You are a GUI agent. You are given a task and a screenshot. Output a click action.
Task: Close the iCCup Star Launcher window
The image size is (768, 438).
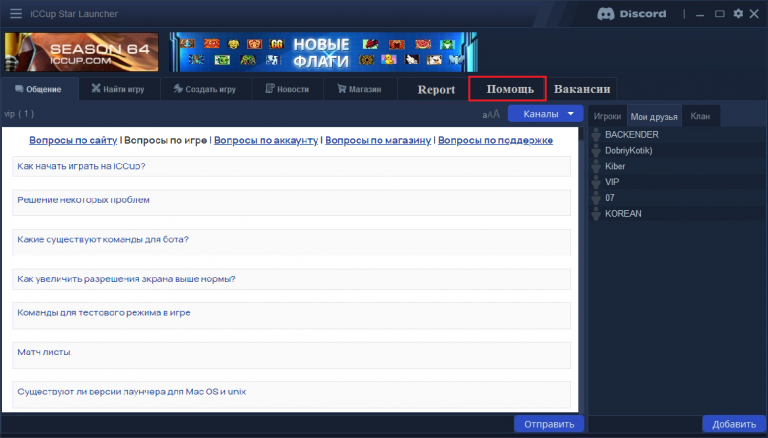(754, 14)
